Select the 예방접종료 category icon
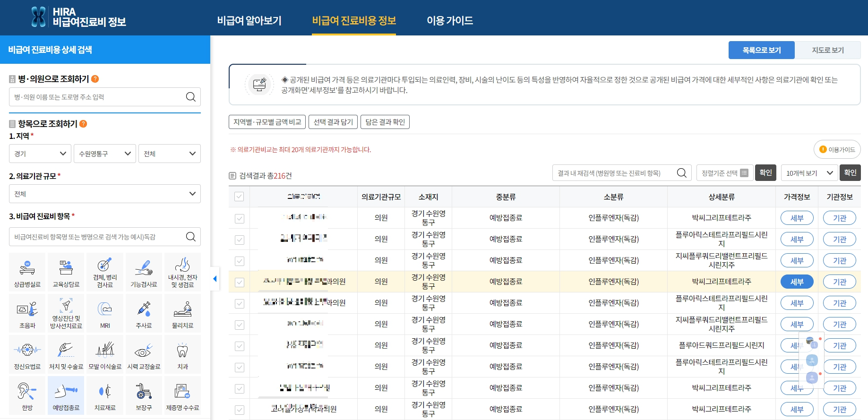This screenshot has width=868, height=420. coord(66,395)
